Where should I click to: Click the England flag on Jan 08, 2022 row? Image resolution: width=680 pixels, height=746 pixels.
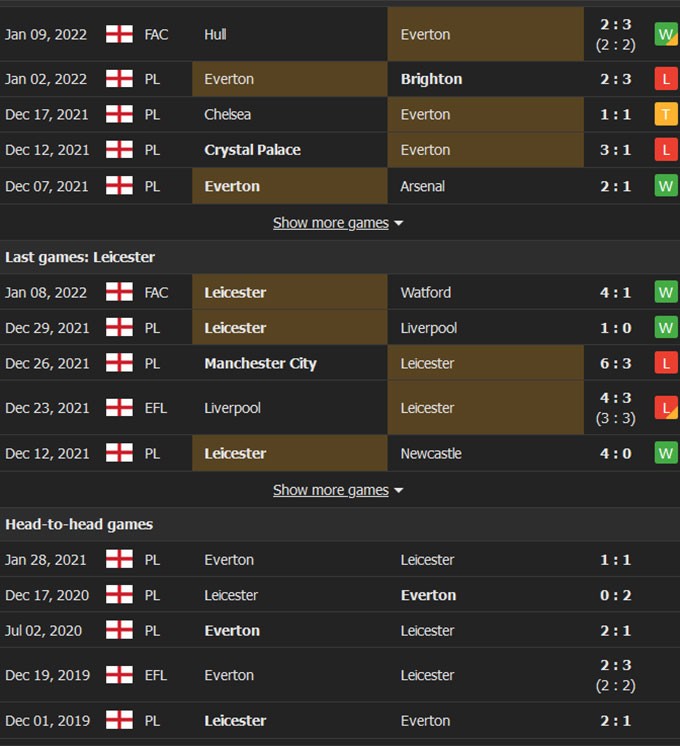coord(119,292)
